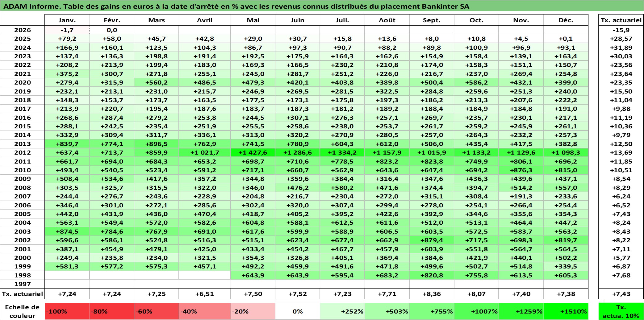Select the +191,3 cell in 2007
The width and height of the screenshot is (644, 320).
521,196
